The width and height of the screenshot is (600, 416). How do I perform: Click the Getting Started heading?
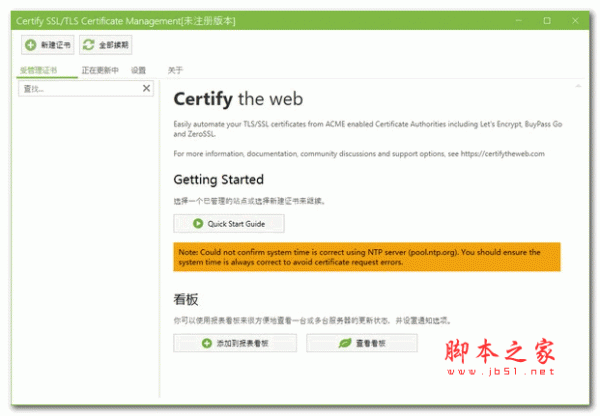(x=218, y=179)
